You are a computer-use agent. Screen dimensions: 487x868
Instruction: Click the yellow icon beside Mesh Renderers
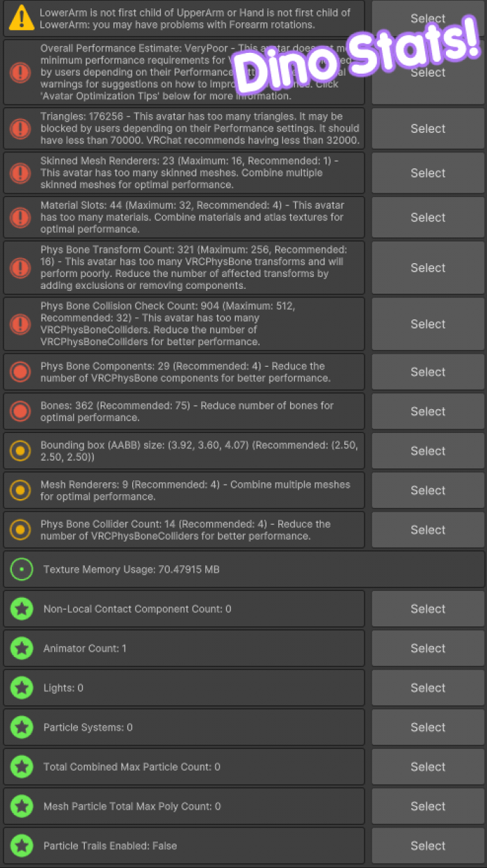point(22,491)
